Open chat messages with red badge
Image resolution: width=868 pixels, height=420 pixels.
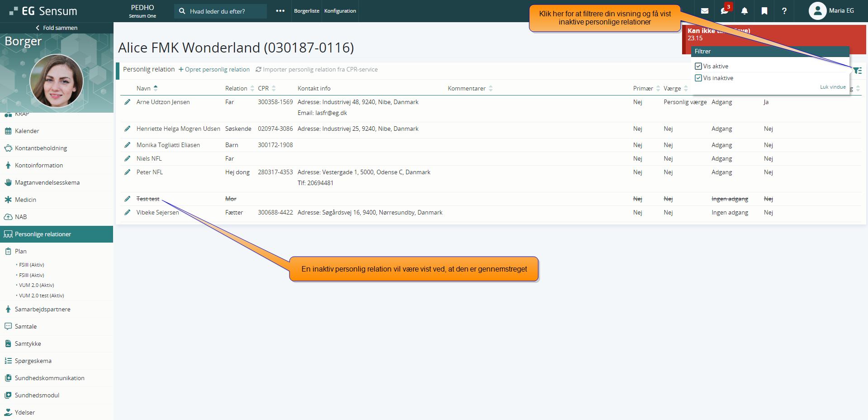tap(725, 11)
